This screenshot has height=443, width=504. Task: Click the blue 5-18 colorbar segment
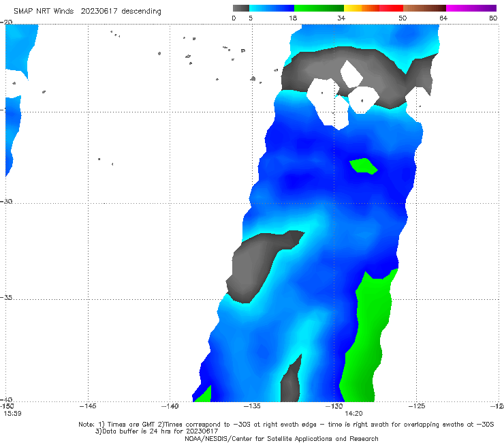272,8
